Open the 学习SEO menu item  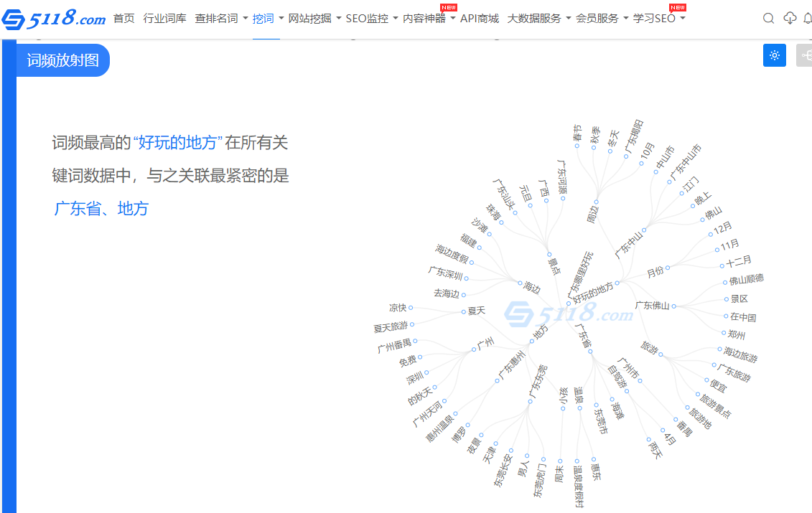pos(654,19)
